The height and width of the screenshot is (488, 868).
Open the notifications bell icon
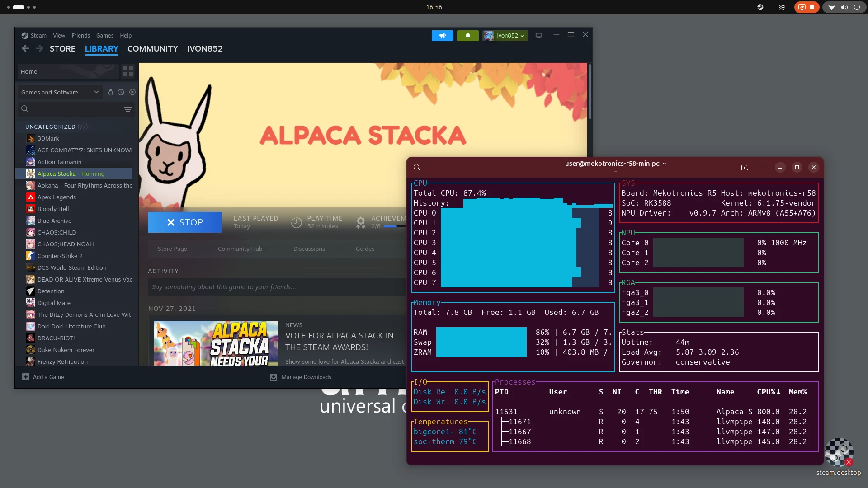tap(468, 35)
